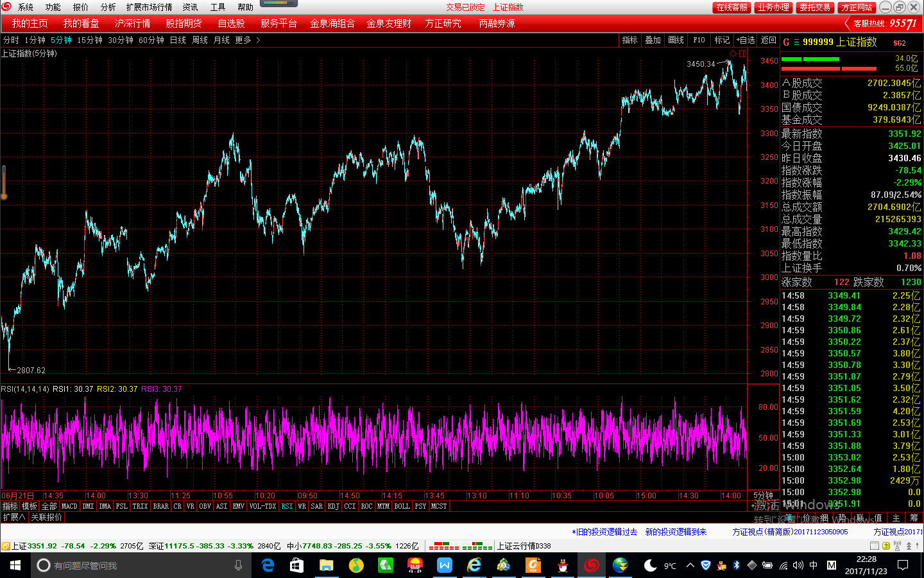Click the 方正网站 button
This screenshot has width=924, height=578.
tap(857, 8)
